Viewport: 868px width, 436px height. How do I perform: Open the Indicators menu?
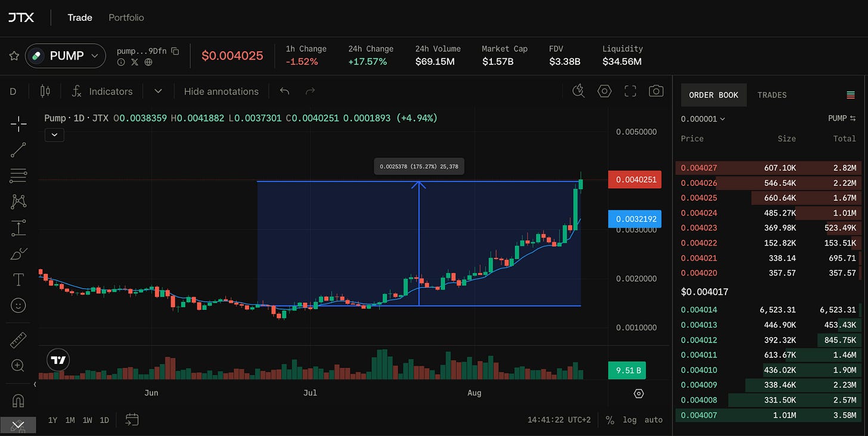tap(102, 91)
